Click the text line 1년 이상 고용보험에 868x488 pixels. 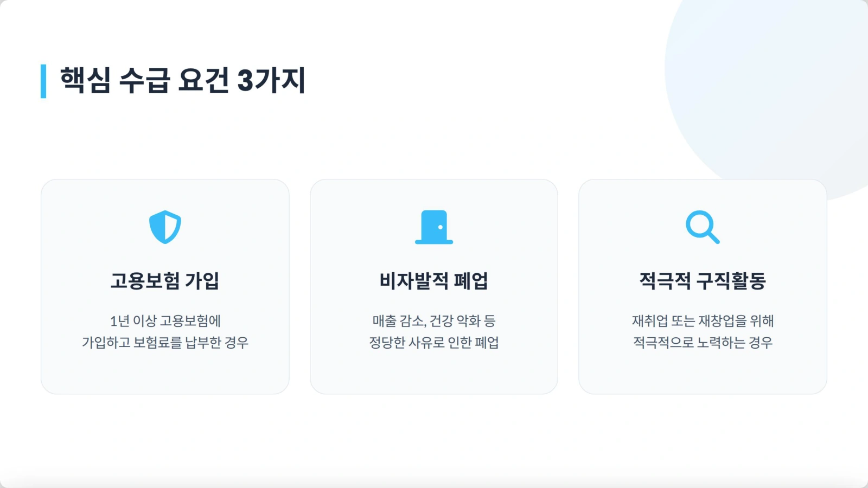pyautogui.click(x=165, y=321)
